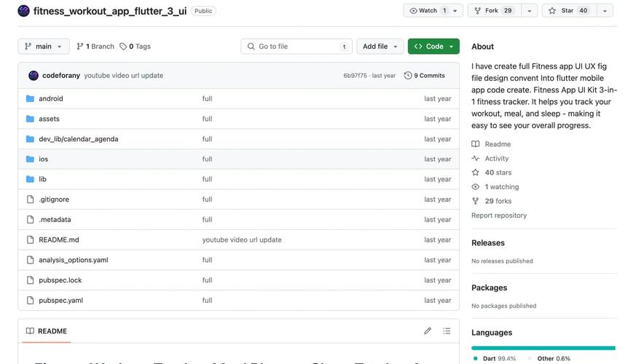Click the .metadata file icon
Viewport: 644px width, 364px height.
(30, 220)
